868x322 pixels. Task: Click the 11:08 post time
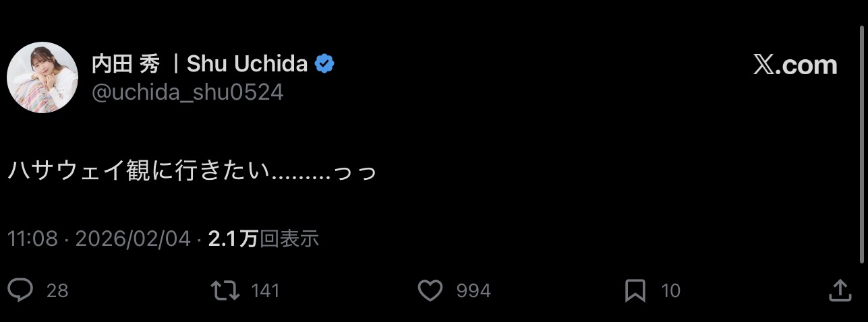pos(32,238)
